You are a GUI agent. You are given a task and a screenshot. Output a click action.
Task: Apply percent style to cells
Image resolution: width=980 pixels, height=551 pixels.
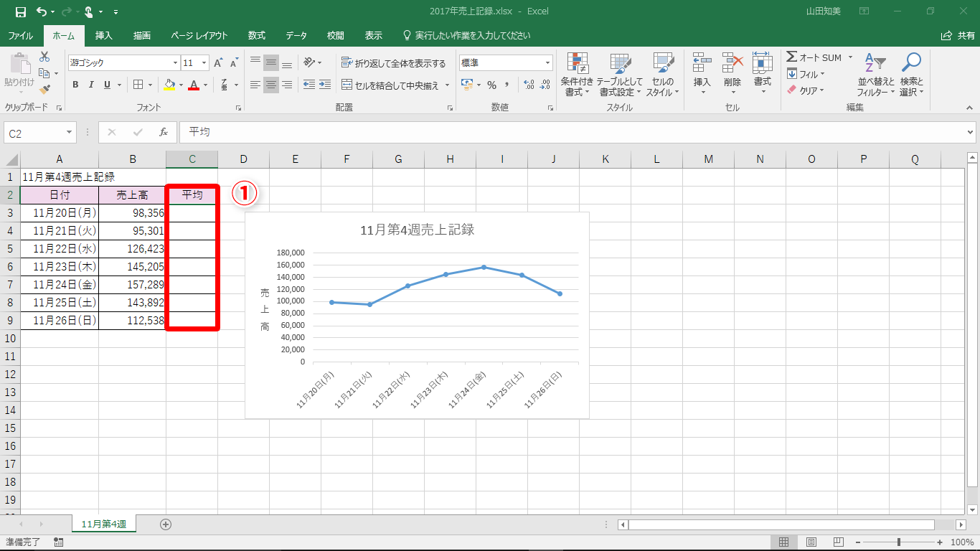click(x=491, y=85)
